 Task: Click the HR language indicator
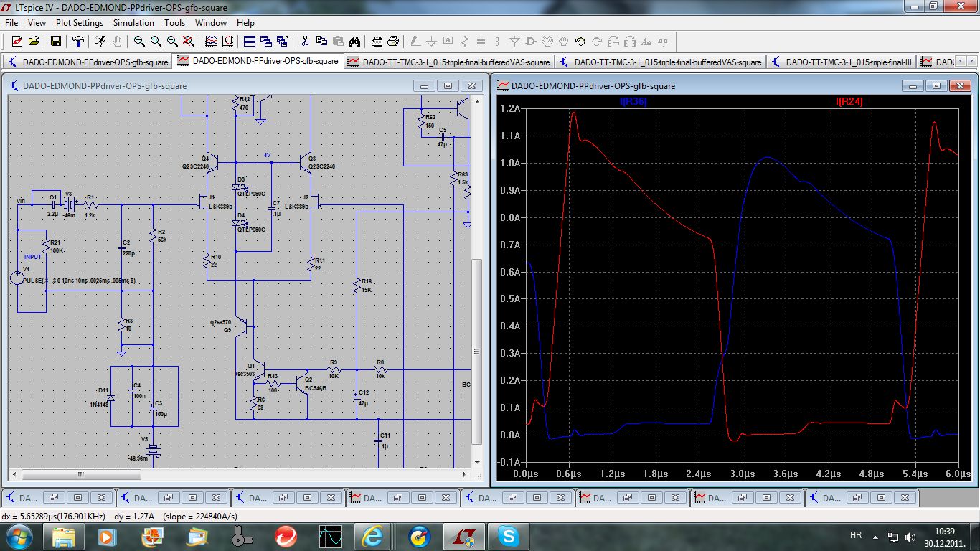coord(855,535)
